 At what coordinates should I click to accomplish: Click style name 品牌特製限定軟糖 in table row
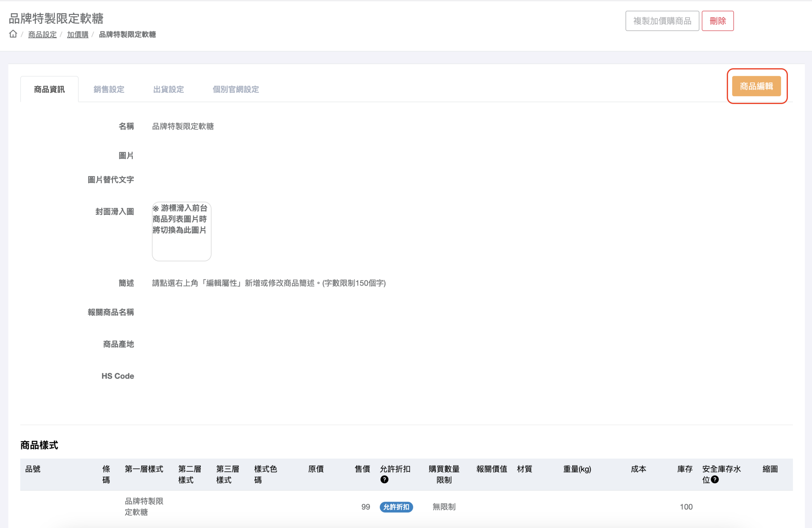[x=144, y=506]
